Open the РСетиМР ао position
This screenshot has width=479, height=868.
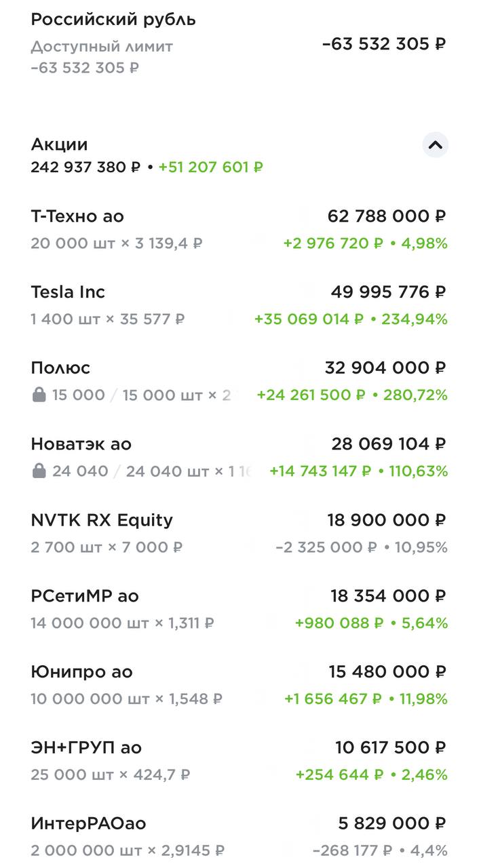(84, 596)
